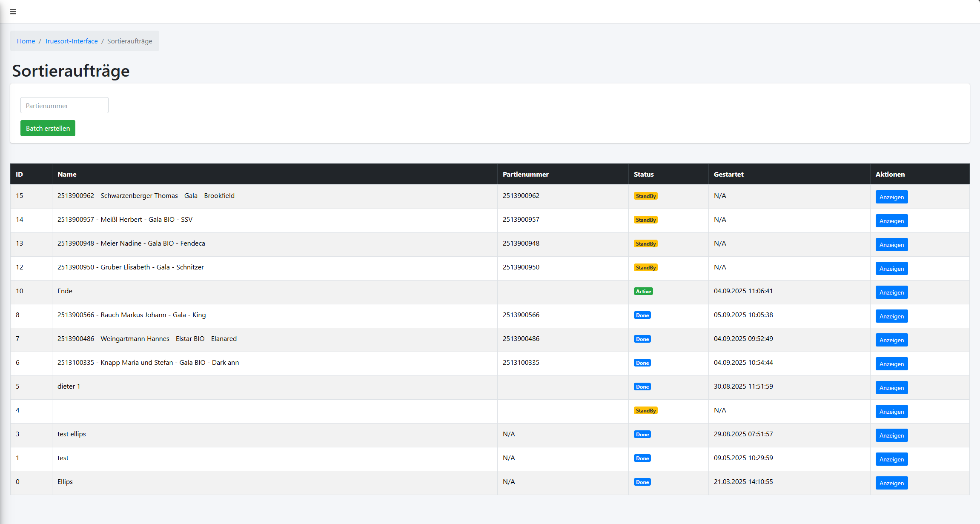Click Anzeigen for the Ellips order

[891, 483]
